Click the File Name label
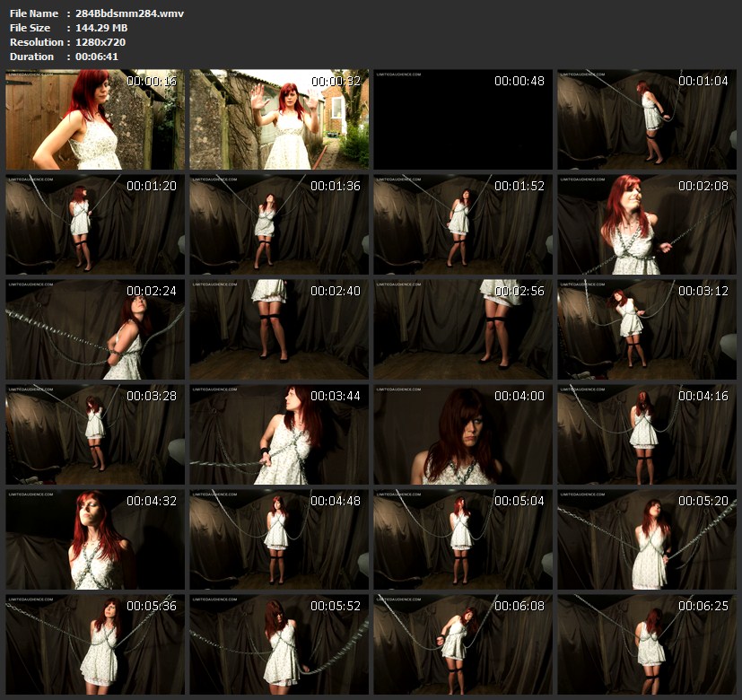The height and width of the screenshot is (700, 742). 34,13
